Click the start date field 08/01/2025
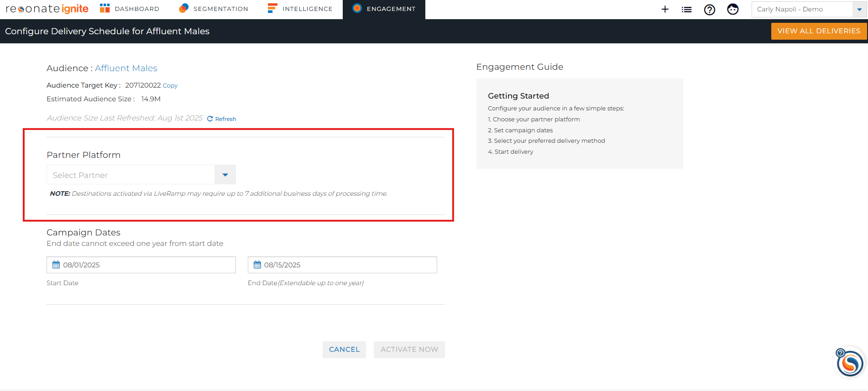Screen dimensions: 868x391 point(141,265)
